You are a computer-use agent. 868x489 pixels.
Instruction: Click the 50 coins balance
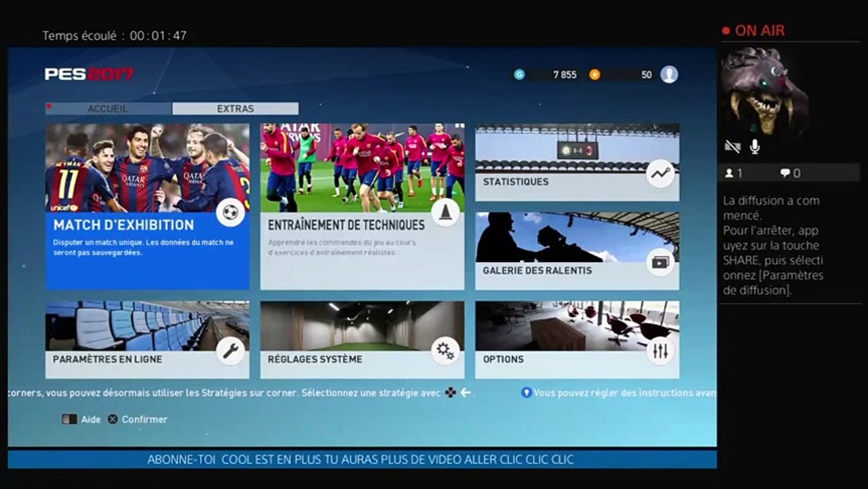(x=646, y=75)
